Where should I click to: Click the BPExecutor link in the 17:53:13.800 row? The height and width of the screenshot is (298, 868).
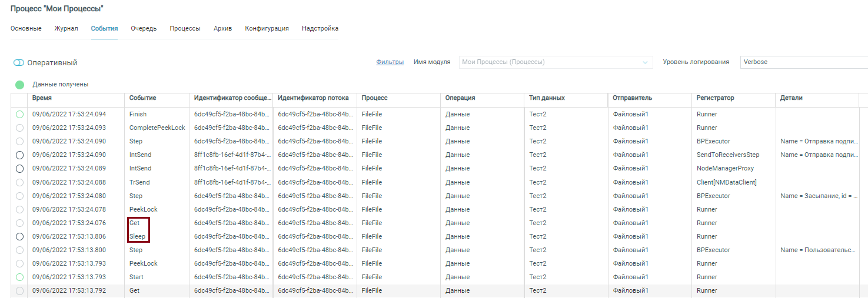713,250
